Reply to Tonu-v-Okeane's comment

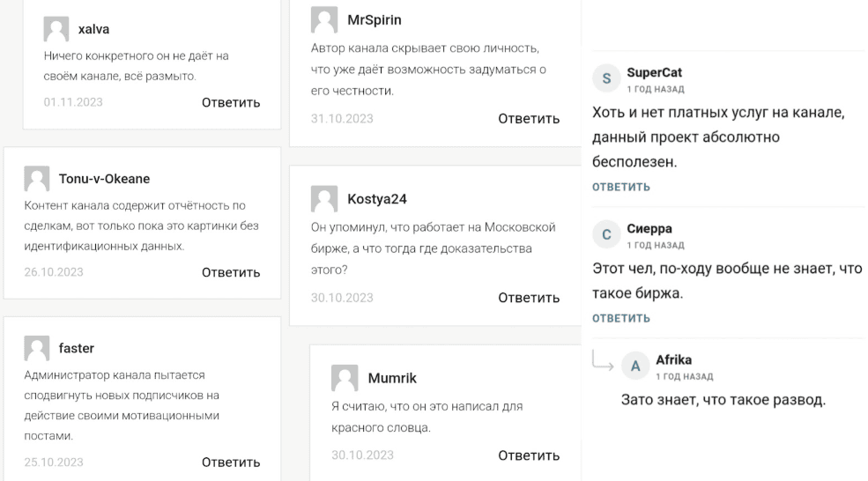[231, 272]
